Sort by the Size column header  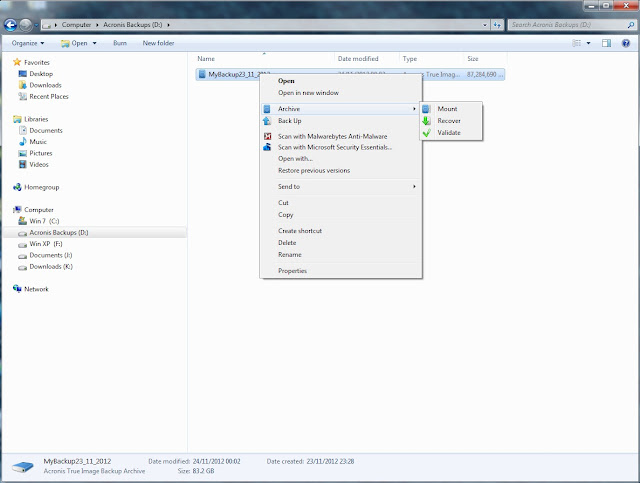(x=485, y=59)
